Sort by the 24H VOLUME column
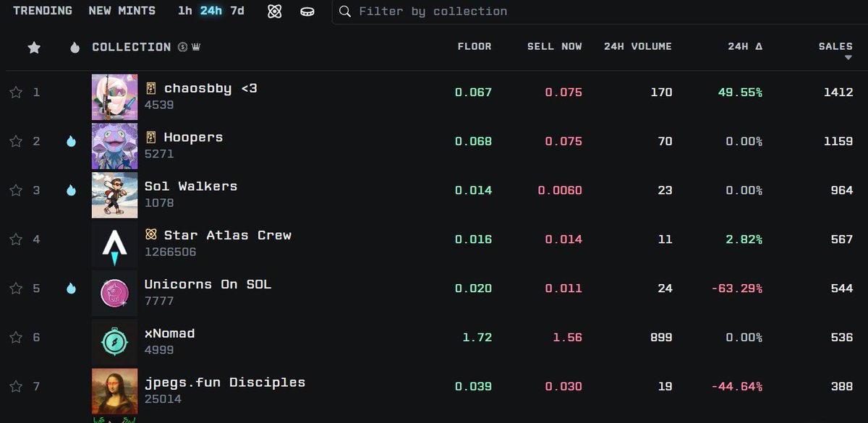Viewport: 868px width, 423px height. [638, 46]
